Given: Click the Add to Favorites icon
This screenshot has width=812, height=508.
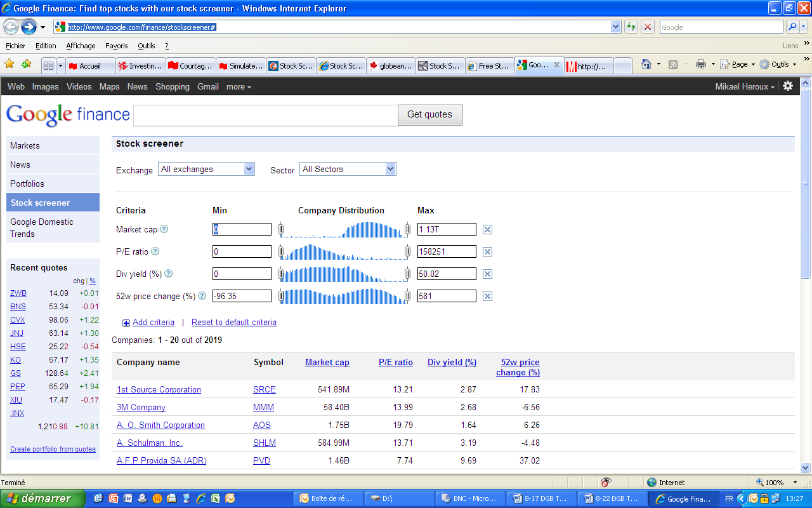Looking at the screenshot, I should coord(26,64).
